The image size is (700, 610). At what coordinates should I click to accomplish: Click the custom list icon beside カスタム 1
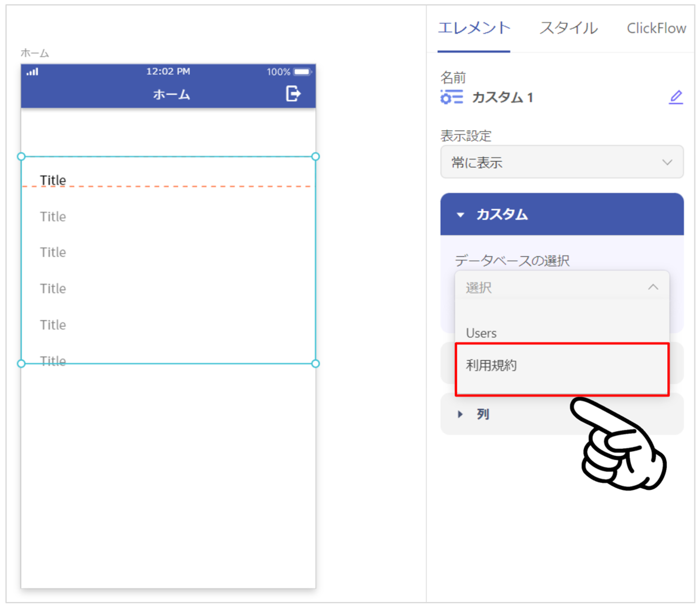click(452, 97)
